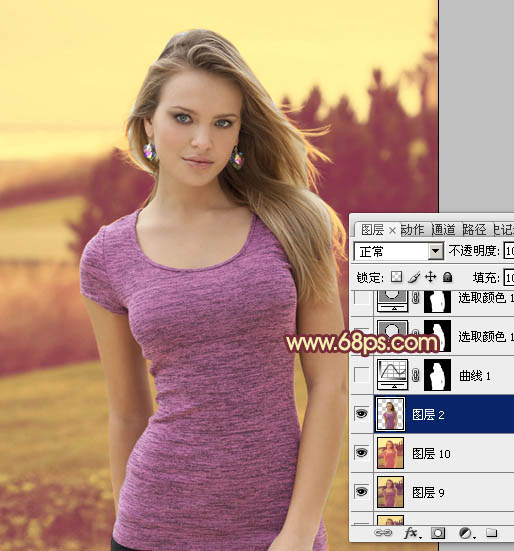Select the 曲线 1 layer mask thumbnail

(x=437, y=375)
